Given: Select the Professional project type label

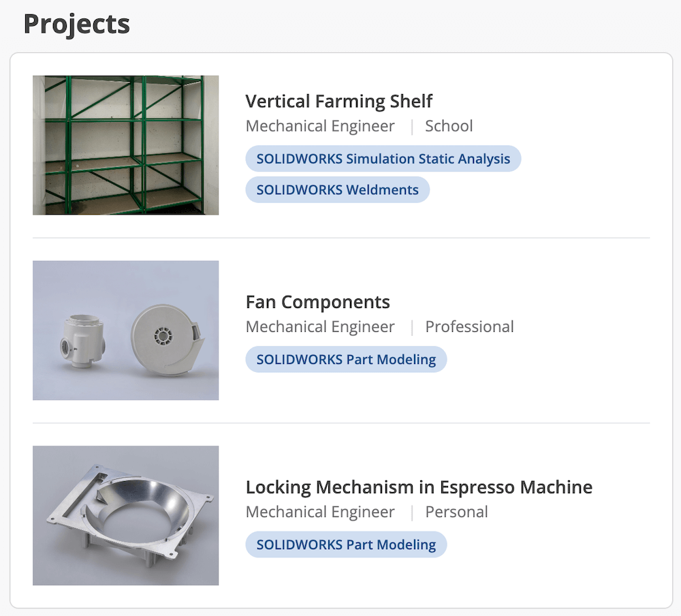Looking at the screenshot, I should pos(469,327).
